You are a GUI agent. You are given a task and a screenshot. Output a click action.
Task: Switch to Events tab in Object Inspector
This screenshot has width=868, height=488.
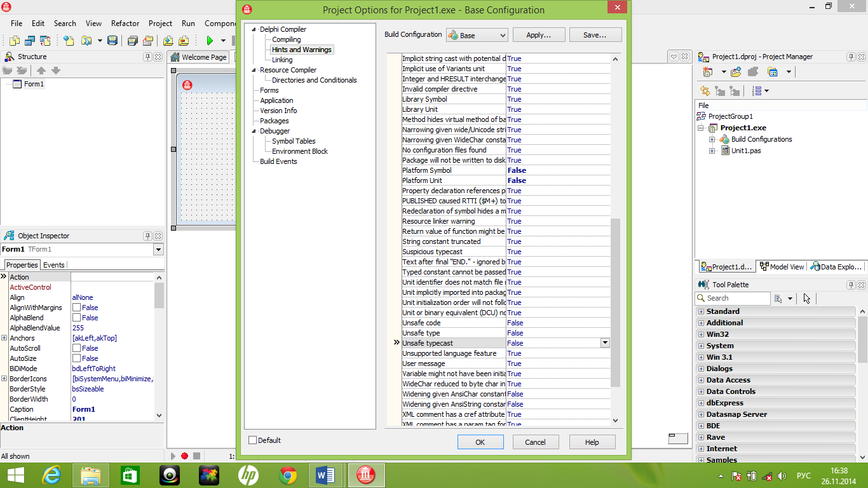[x=54, y=265]
